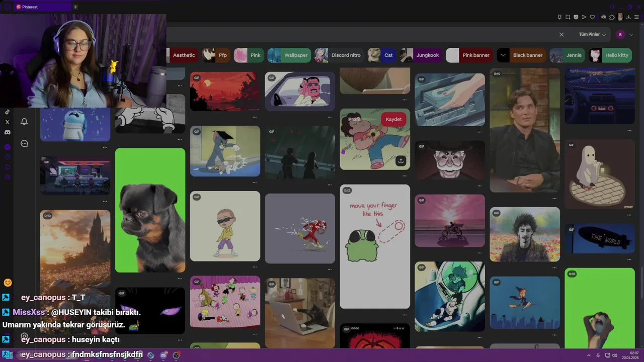Viewport: 644px width, 362px height.
Task: Open the Tom and Jerry GIF pin
Action: 225,151
